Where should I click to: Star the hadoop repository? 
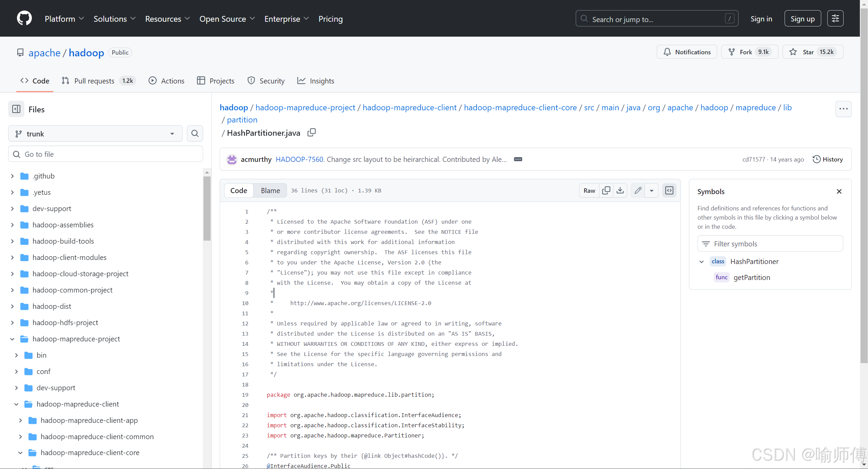(x=813, y=52)
